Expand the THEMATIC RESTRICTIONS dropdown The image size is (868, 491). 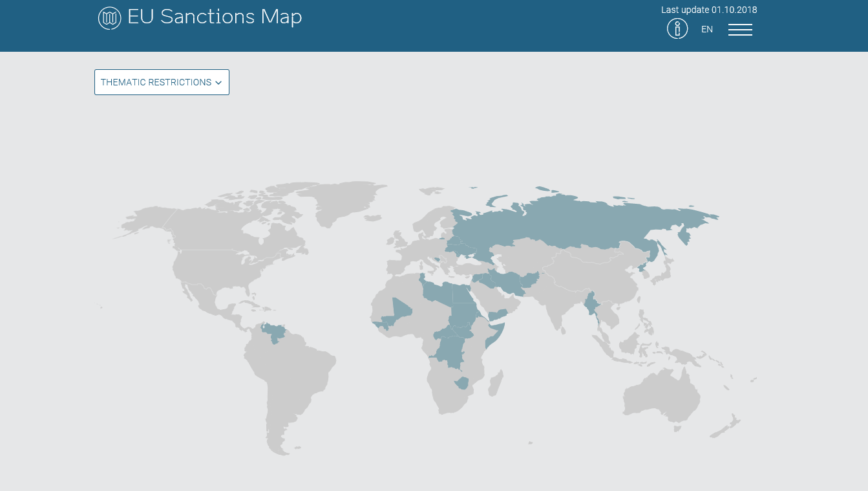click(x=162, y=82)
